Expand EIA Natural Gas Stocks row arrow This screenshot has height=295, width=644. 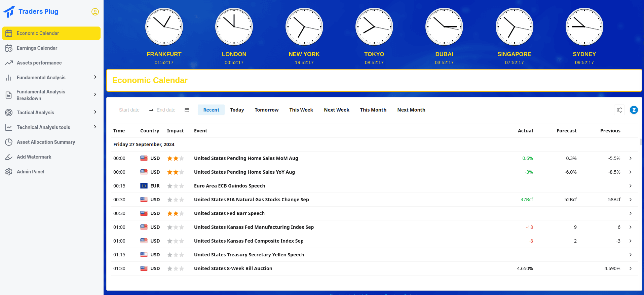point(631,200)
